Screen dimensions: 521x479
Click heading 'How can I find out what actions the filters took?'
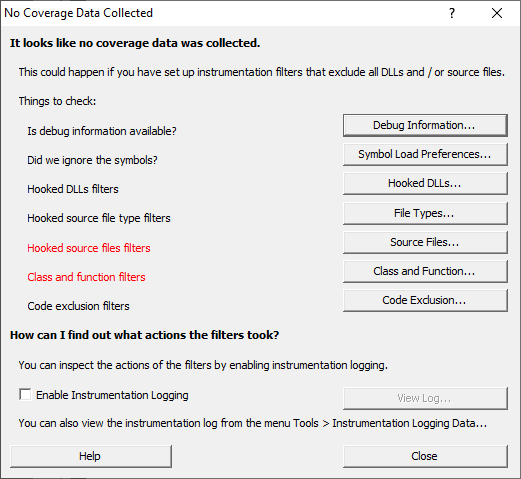145,335
